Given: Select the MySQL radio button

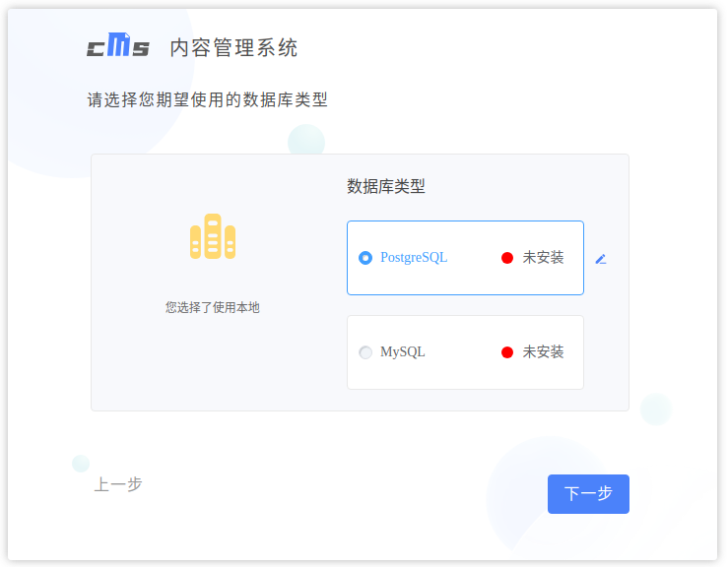Looking at the screenshot, I should pyautogui.click(x=365, y=352).
